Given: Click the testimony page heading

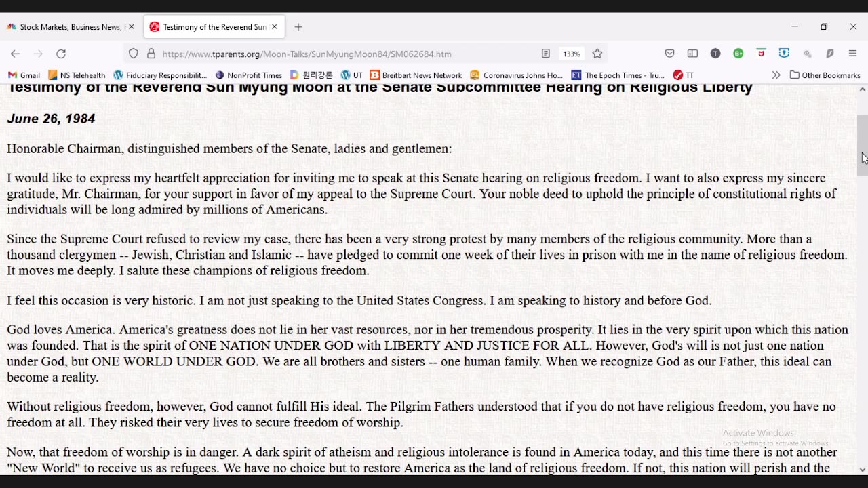Looking at the screenshot, I should [380, 88].
